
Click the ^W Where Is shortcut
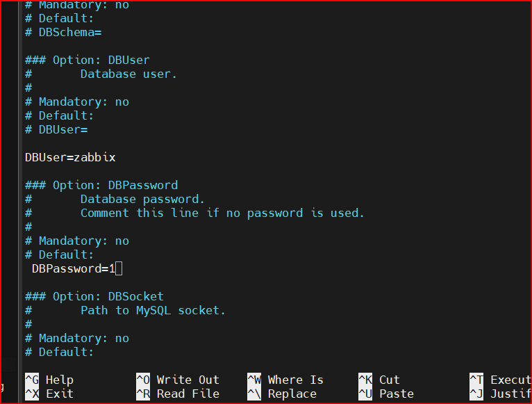tap(285, 380)
